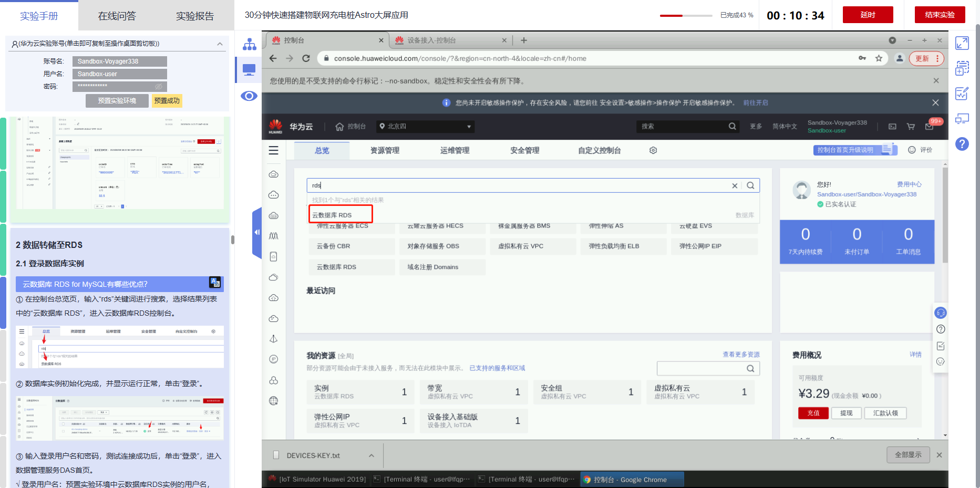This screenshot has width=980, height=488.
Task: Open the Sandbox-Voyager338 account menu
Action: [837, 127]
